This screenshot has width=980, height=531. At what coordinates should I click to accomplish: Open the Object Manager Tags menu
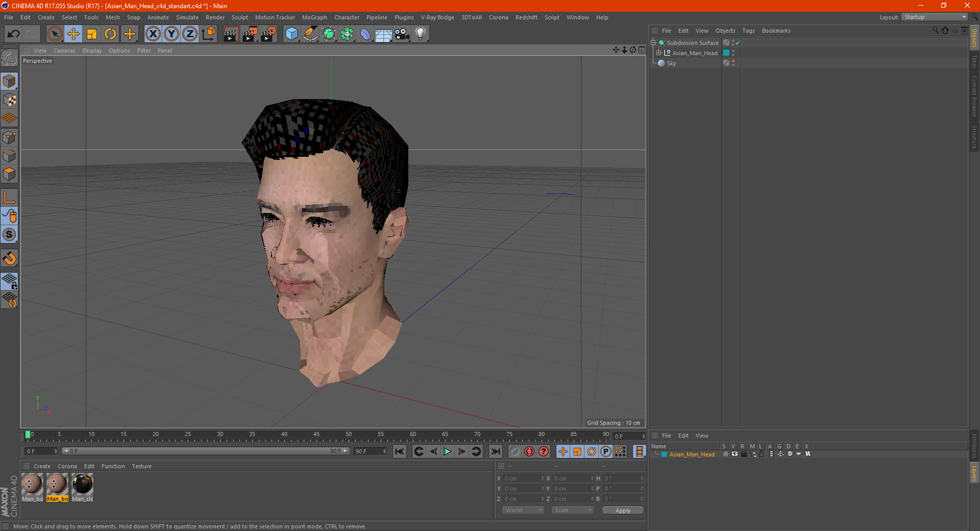(x=748, y=31)
